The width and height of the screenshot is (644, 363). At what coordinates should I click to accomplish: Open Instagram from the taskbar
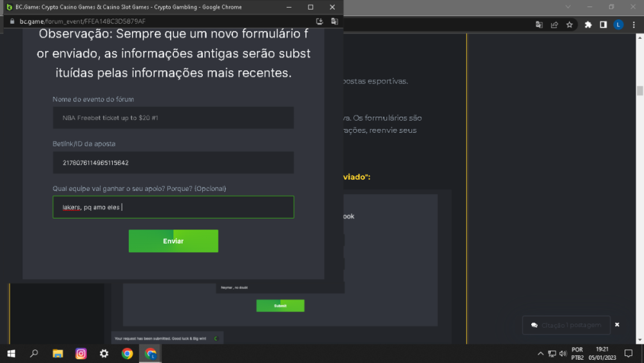point(81,353)
